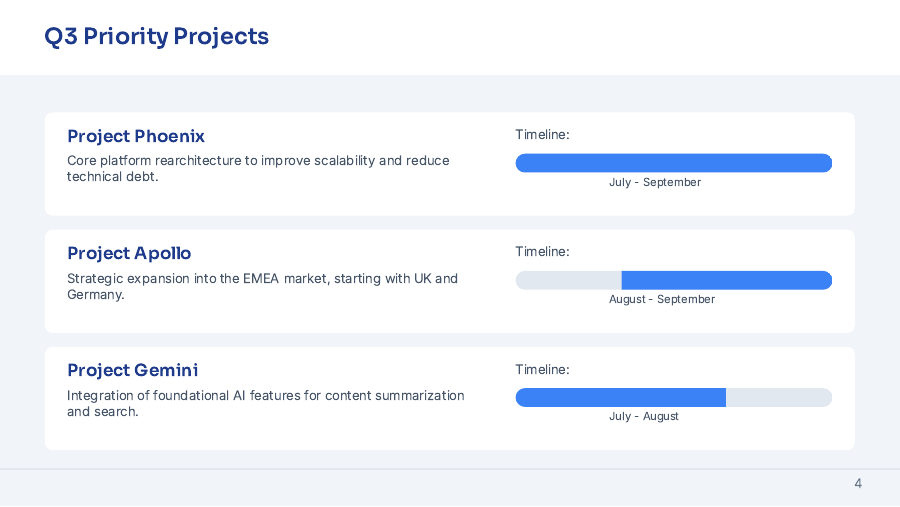Click the Timeline label in Project Phoenix card
Image resolution: width=900 pixels, height=507 pixels.
pyautogui.click(x=542, y=135)
